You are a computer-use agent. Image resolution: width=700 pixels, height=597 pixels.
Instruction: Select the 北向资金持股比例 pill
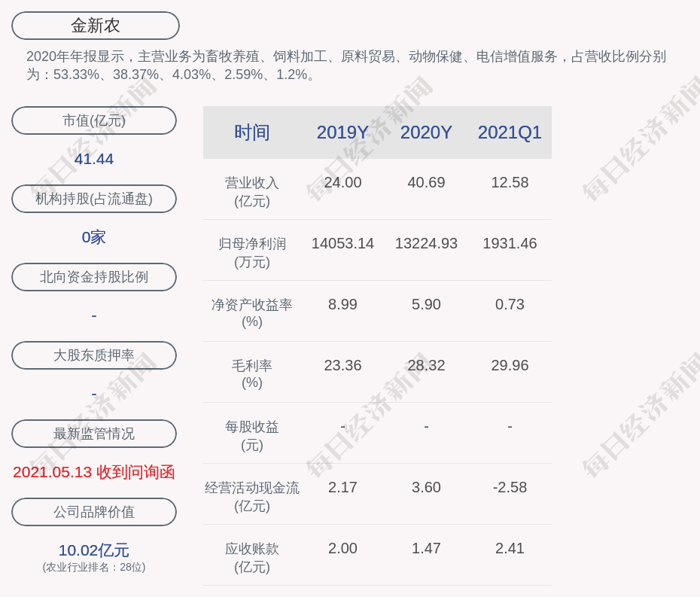point(94,277)
